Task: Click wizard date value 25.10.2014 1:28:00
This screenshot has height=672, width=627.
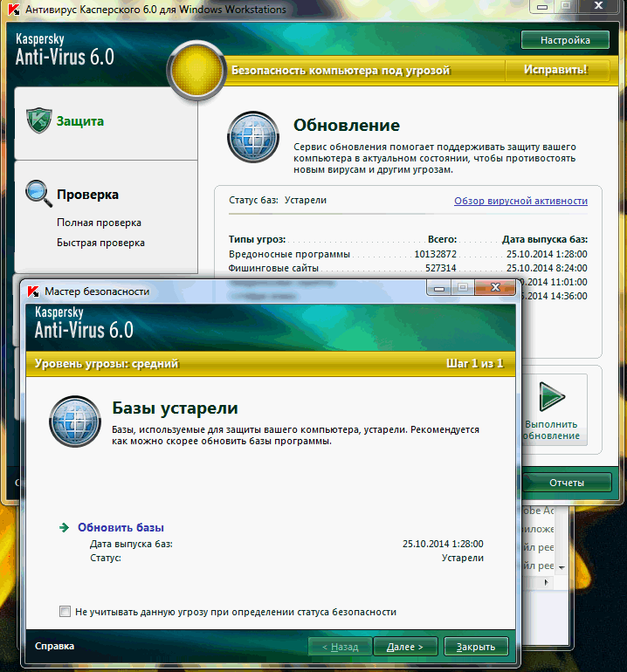Action: [443, 544]
